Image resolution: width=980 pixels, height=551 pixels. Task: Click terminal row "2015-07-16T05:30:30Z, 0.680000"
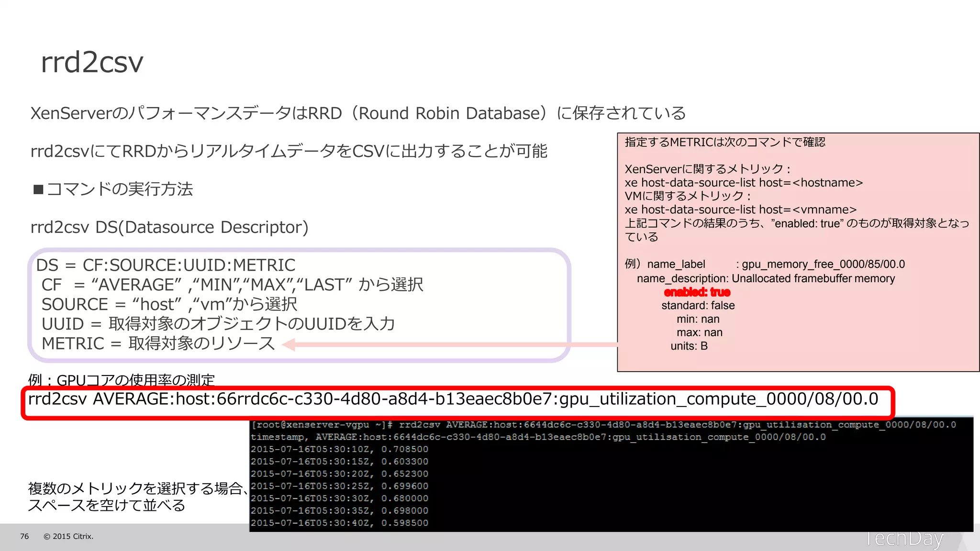tap(339, 498)
